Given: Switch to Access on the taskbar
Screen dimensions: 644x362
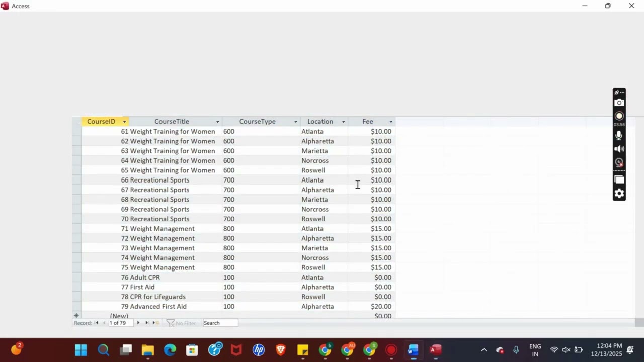Looking at the screenshot, I should pyautogui.click(x=436, y=350).
